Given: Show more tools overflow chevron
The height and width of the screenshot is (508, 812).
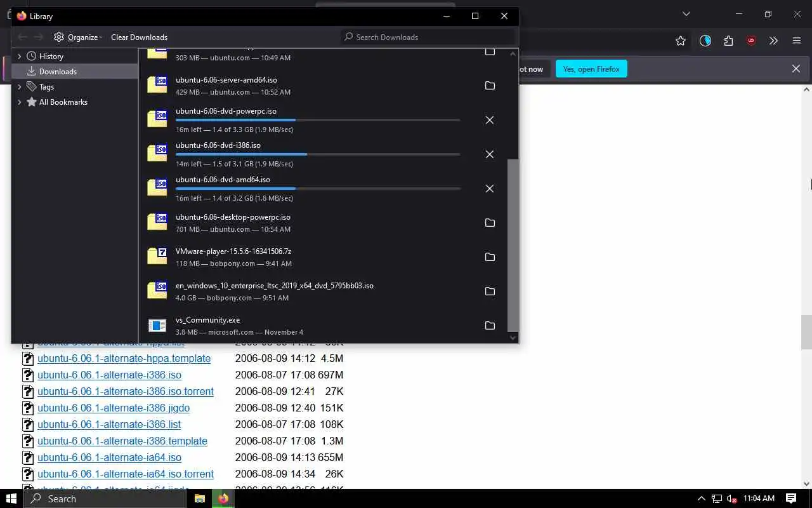Looking at the screenshot, I should pyautogui.click(x=773, y=41).
